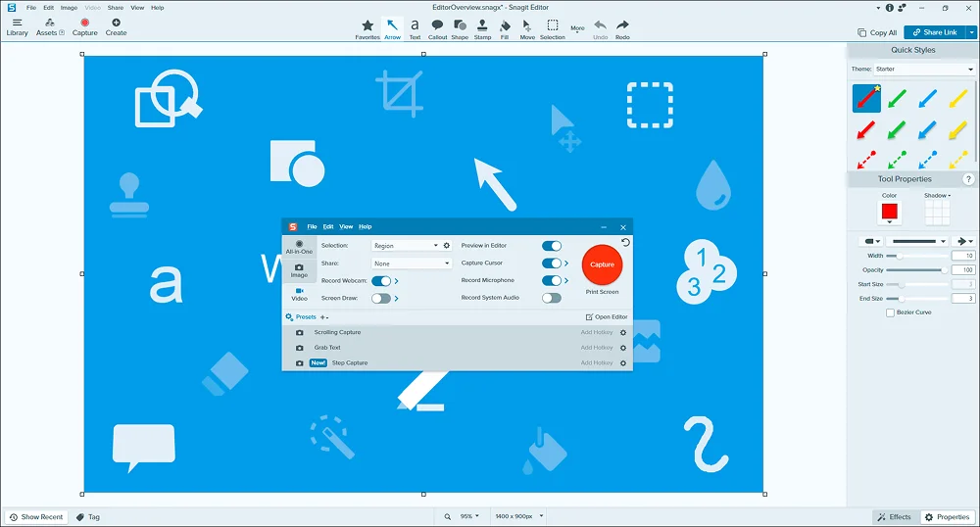
Task: Select the Arrow tool in the toolbar
Action: pos(392,29)
